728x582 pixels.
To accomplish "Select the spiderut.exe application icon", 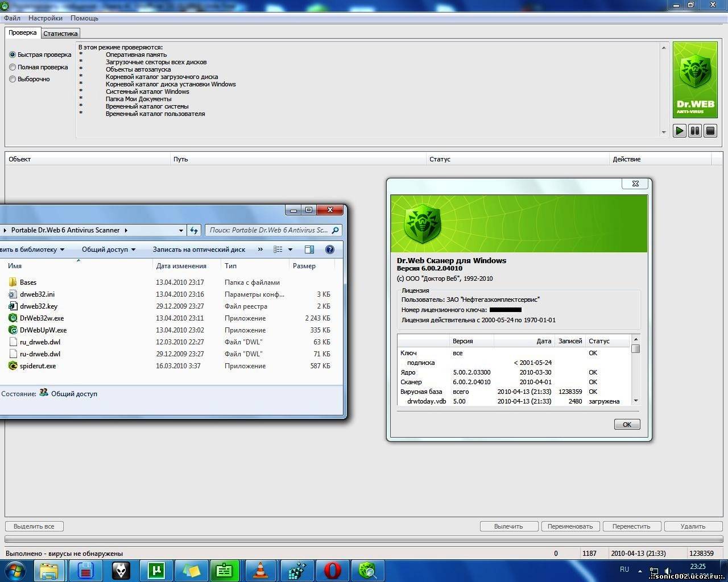I will pyautogui.click(x=13, y=366).
